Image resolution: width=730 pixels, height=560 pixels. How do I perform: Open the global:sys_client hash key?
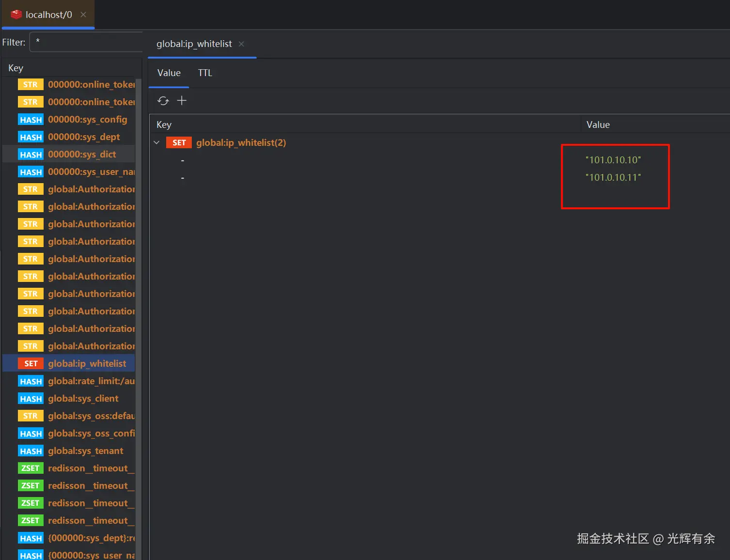tap(83, 398)
